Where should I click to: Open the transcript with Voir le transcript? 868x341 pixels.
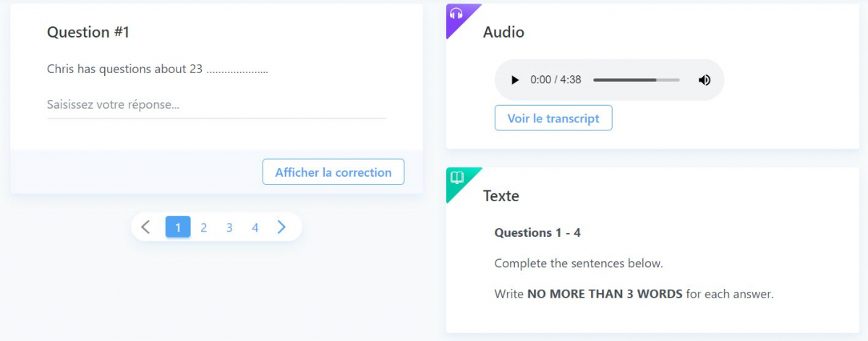(x=553, y=118)
